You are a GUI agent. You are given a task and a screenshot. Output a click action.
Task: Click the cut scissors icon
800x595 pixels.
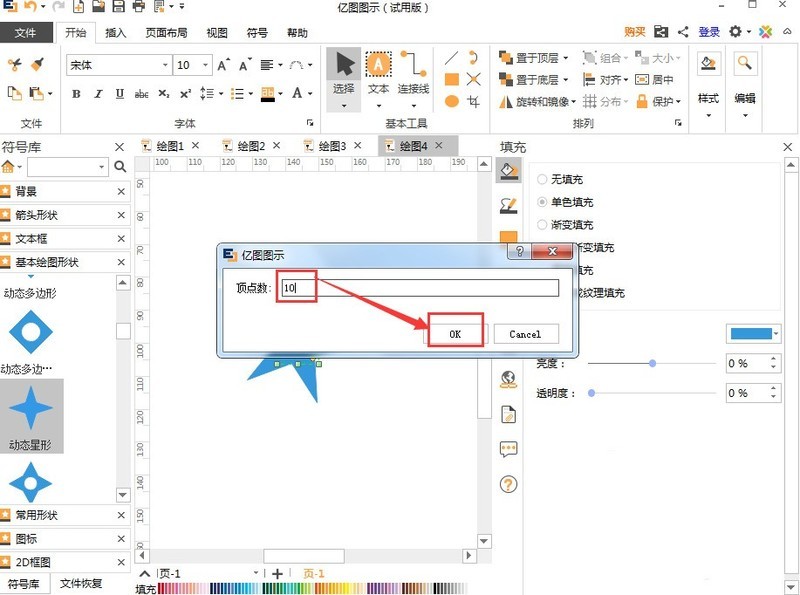14,64
